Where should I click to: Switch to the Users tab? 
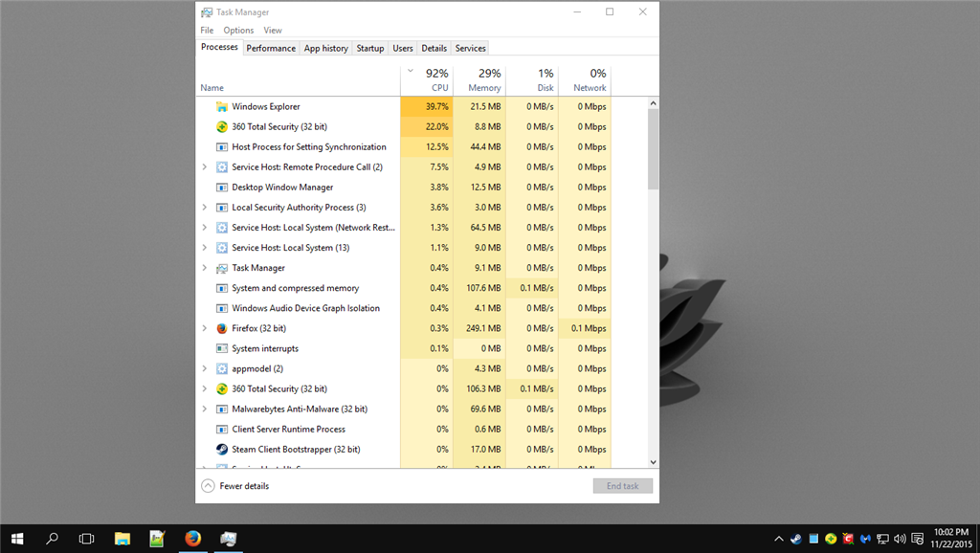coord(403,48)
